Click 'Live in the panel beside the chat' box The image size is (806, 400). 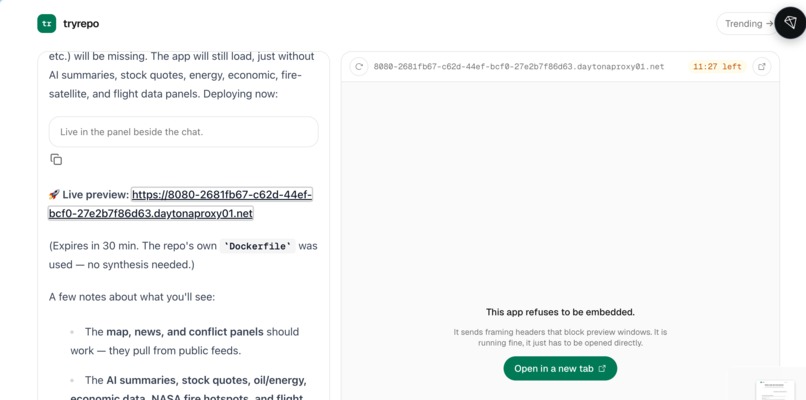point(184,132)
